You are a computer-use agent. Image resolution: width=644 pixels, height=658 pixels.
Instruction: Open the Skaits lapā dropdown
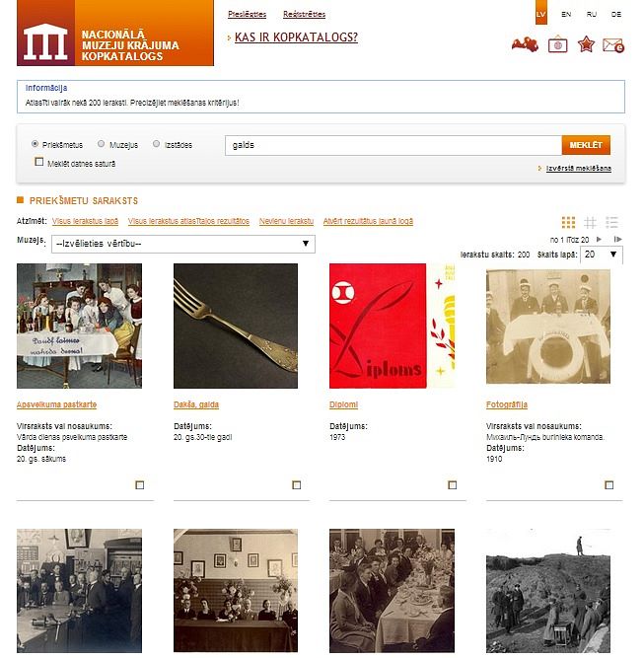point(602,255)
